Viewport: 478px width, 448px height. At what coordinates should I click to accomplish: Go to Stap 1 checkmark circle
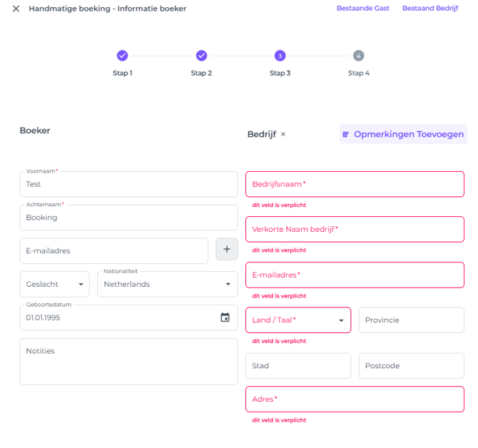(122, 56)
